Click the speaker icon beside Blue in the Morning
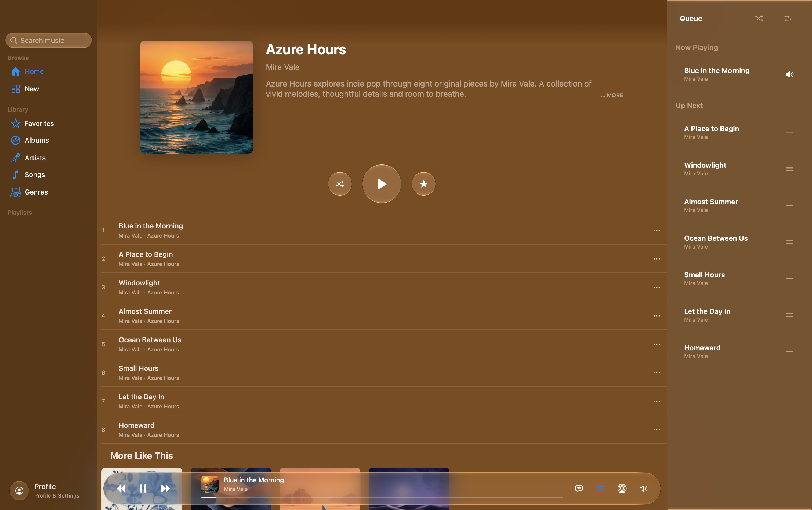 click(789, 74)
